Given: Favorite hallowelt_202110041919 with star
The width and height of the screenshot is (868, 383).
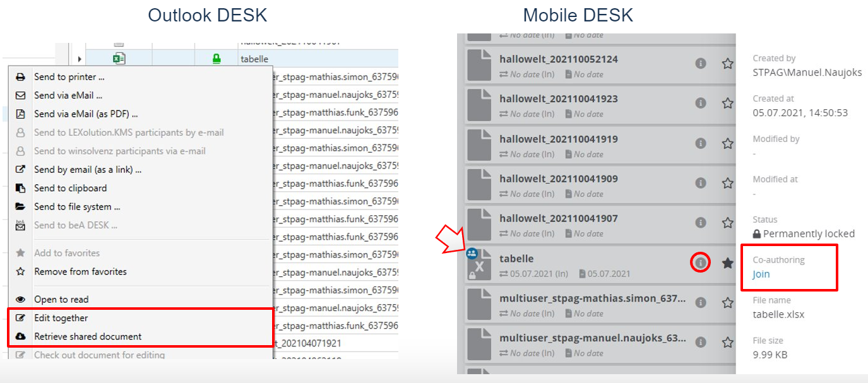Looking at the screenshot, I should [727, 143].
